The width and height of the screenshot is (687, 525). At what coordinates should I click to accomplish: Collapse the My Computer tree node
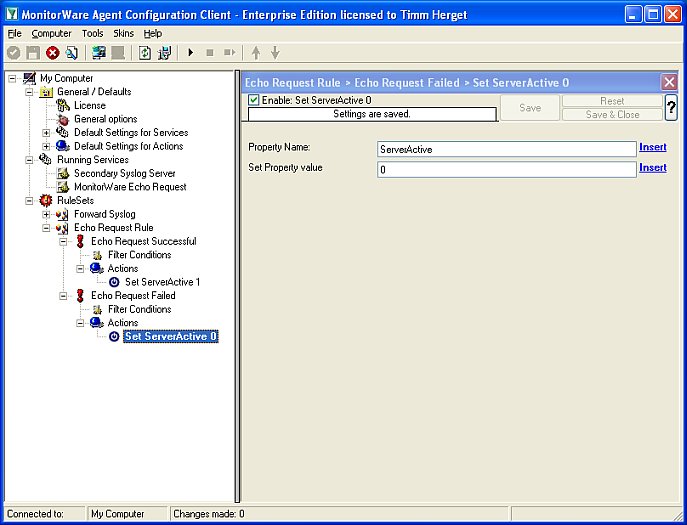(12, 78)
